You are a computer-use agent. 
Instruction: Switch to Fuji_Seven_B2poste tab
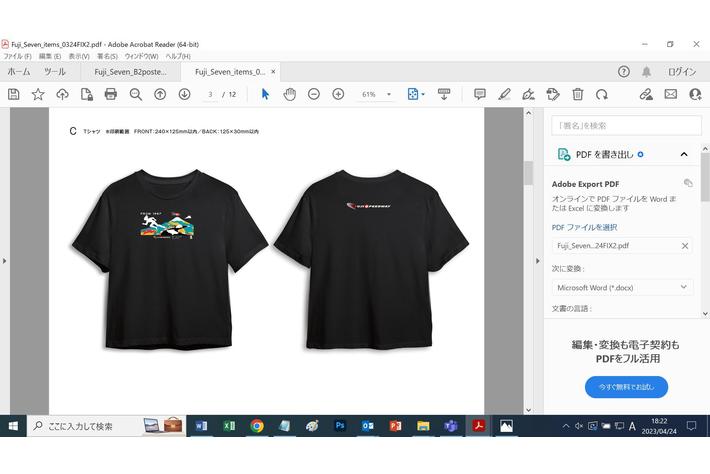[130, 72]
